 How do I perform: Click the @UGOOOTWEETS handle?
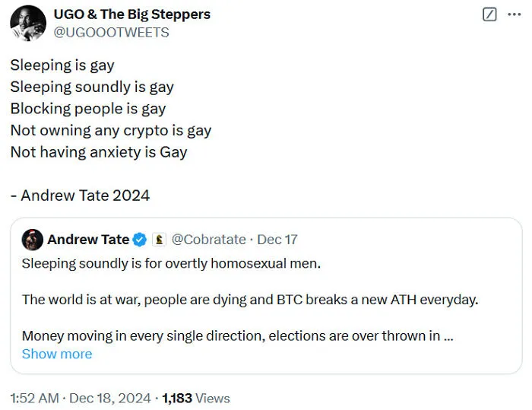pos(111,32)
